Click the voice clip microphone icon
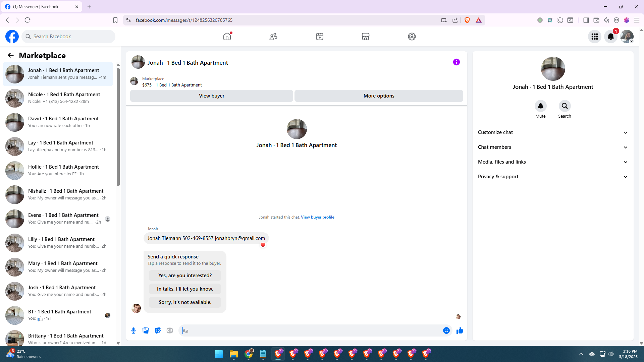This screenshot has height=362, width=644. click(x=133, y=330)
